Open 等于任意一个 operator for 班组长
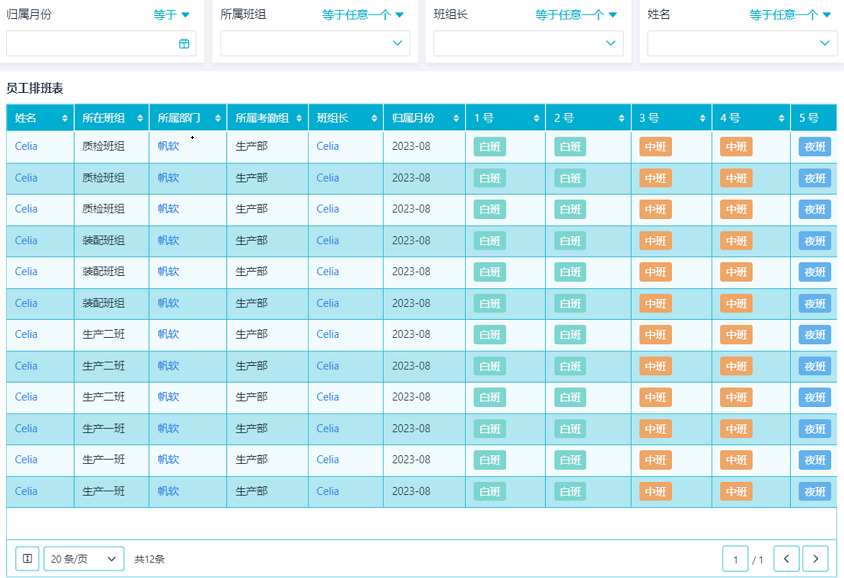The width and height of the screenshot is (844, 578). (x=576, y=15)
